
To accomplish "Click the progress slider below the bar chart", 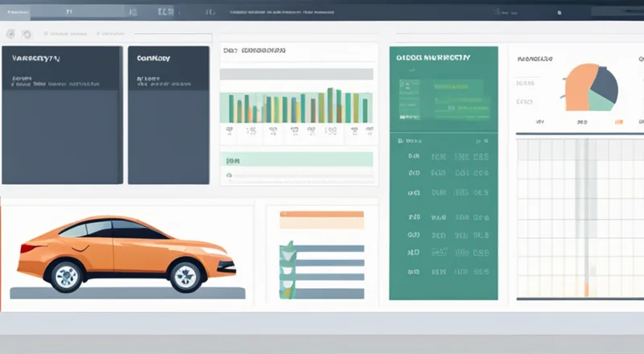I will click(299, 174).
